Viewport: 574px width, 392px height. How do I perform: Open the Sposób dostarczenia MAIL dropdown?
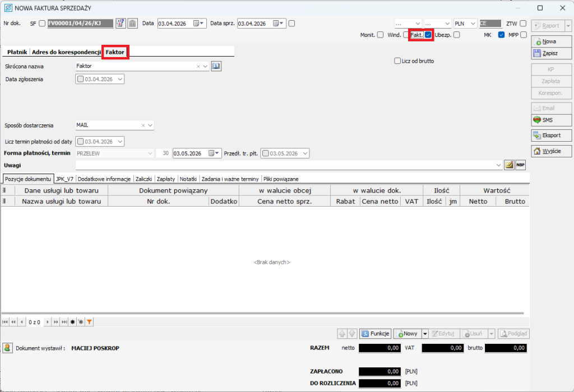coord(150,125)
